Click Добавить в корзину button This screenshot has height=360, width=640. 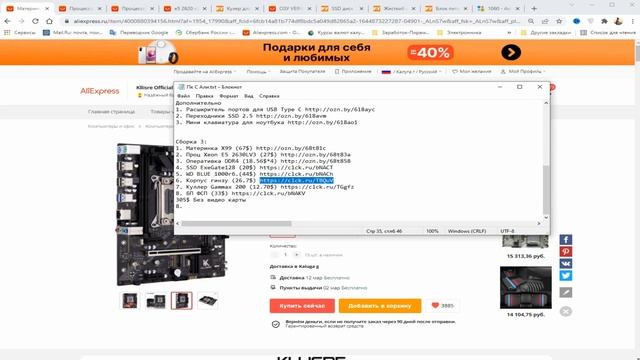point(380,306)
